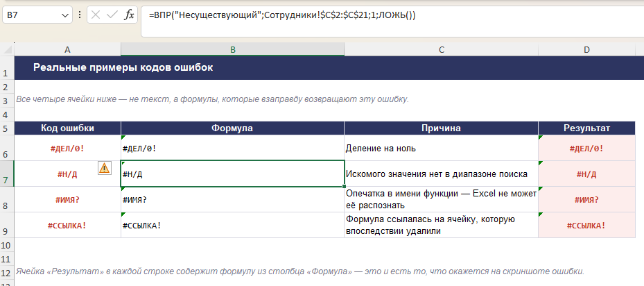This screenshot has width=644, height=286.
Task: Select active cell B7 showing #Н/Д
Action: (x=232, y=174)
